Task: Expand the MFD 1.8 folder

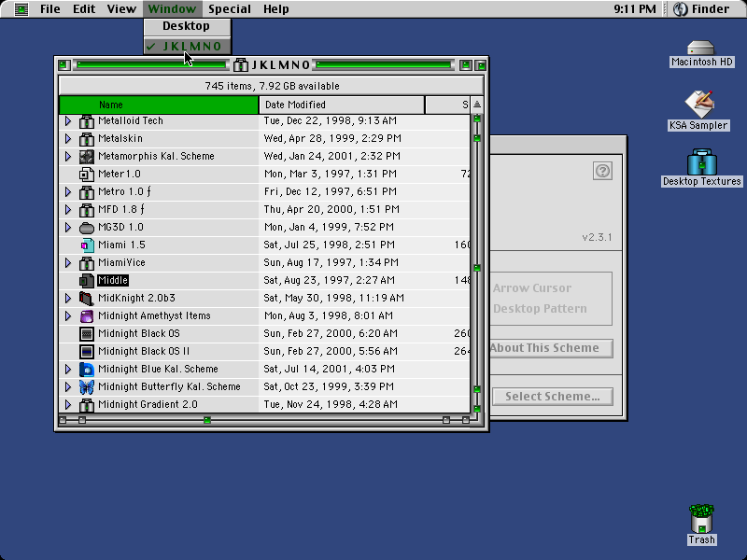Action: tap(68, 209)
